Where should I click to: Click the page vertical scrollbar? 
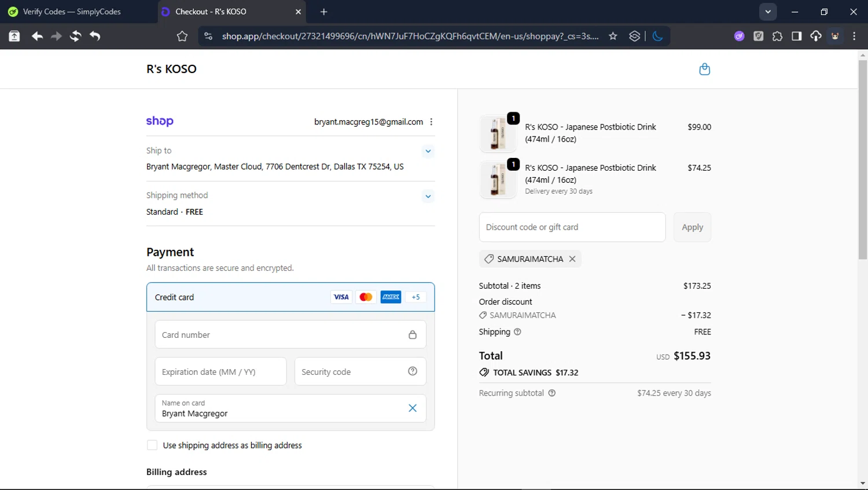pos(863,159)
